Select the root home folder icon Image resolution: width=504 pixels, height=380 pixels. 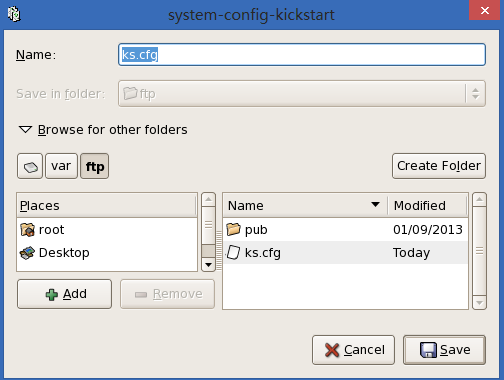point(27,230)
